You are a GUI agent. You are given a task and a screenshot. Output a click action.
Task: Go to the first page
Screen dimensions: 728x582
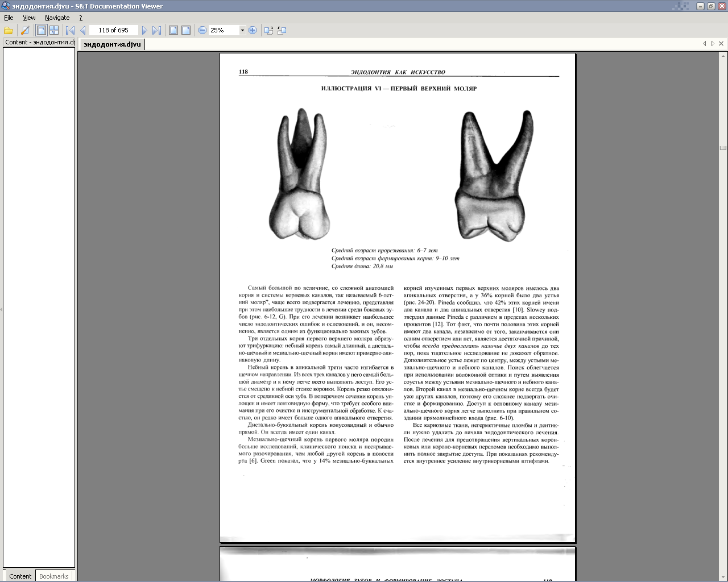click(71, 30)
